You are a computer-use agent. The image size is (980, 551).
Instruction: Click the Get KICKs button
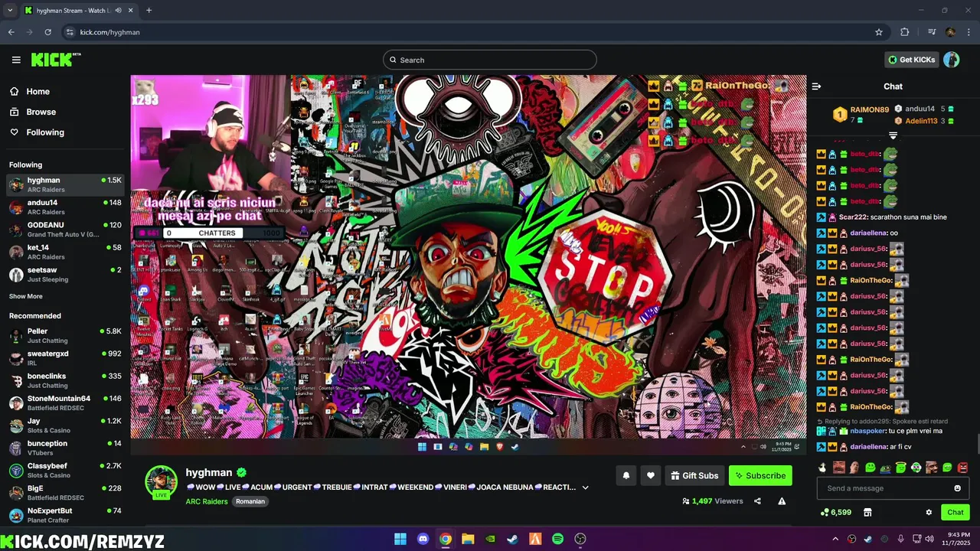point(911,60)
